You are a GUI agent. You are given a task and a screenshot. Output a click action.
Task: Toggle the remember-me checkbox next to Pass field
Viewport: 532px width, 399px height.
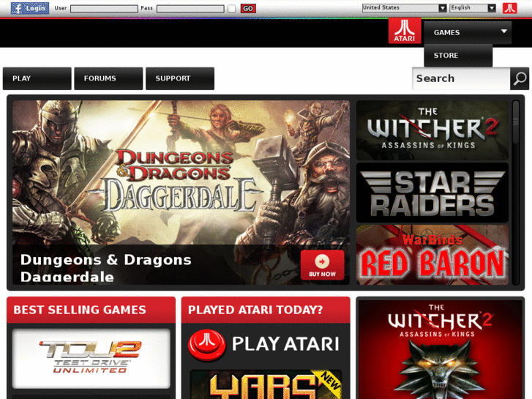click(232, 9)
